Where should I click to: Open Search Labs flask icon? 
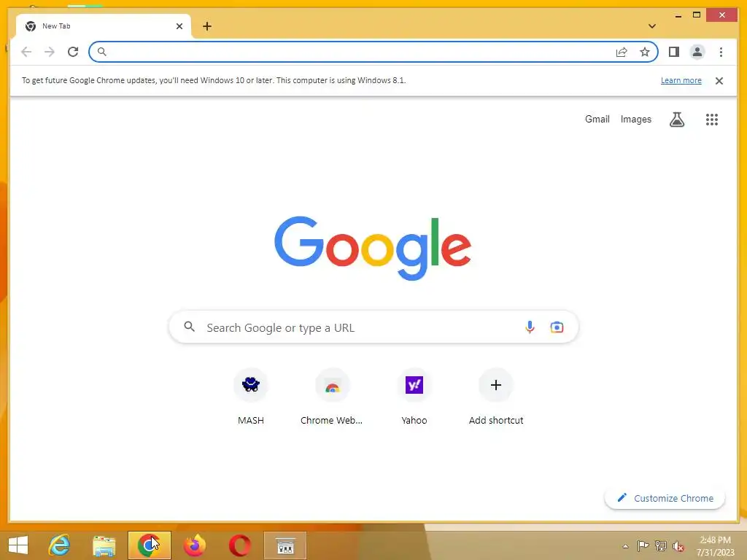(x=676, y=120)
